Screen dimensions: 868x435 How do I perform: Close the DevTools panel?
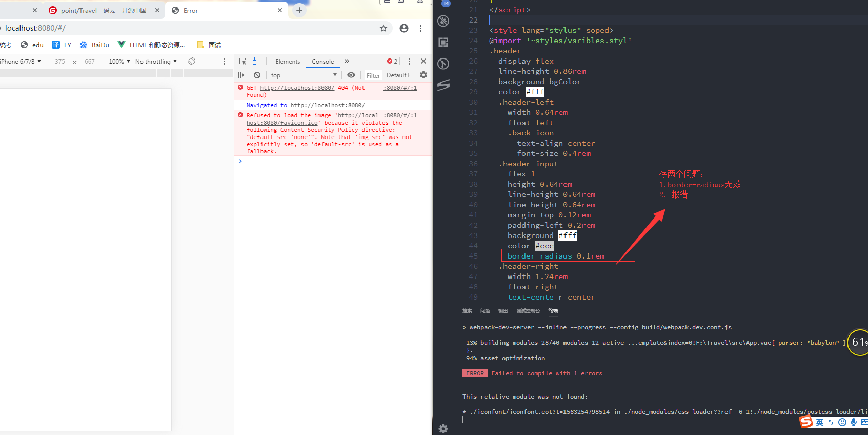[x=423, y=61]
